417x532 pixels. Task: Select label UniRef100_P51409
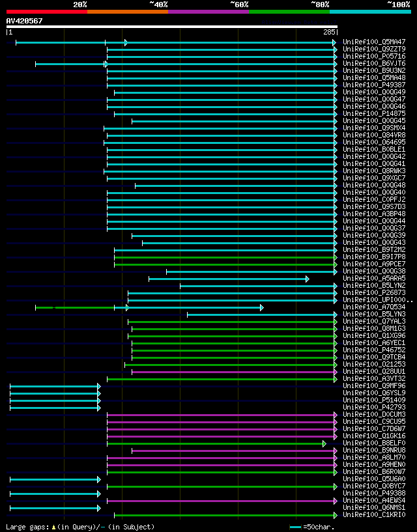point(374,400)
